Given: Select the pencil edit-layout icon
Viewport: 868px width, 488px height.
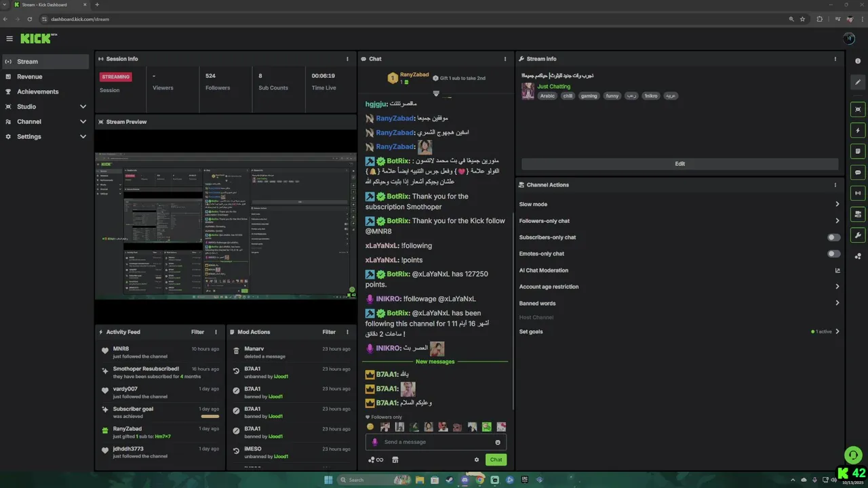Looking at the screenshot, I should (x=858, y=82).
